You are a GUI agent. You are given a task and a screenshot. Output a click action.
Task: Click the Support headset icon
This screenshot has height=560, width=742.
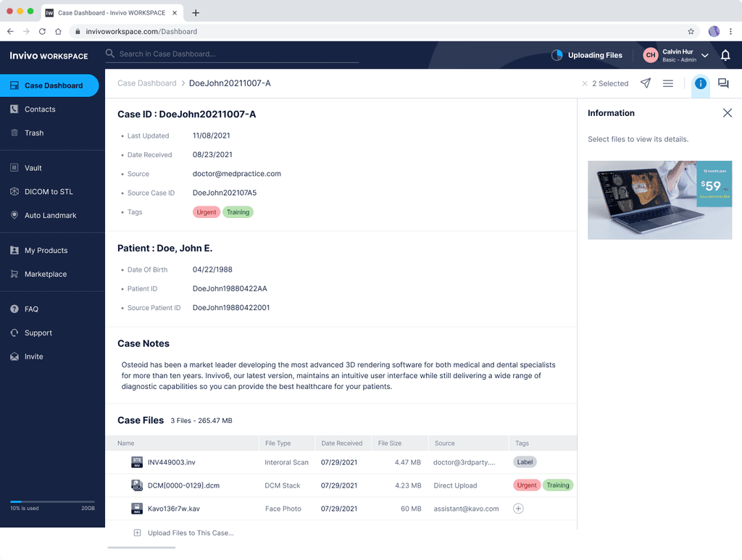pyautogui.click(x=14, y=333)
